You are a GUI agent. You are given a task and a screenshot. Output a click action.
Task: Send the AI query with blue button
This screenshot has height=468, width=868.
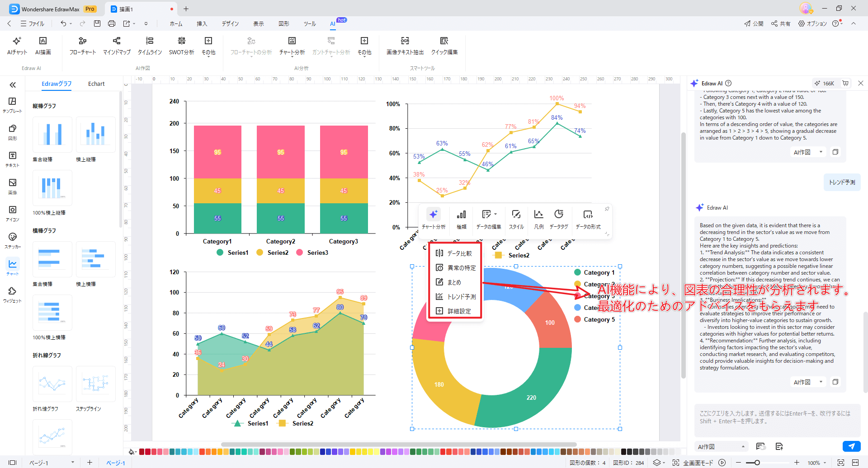(x=851, y=446)
